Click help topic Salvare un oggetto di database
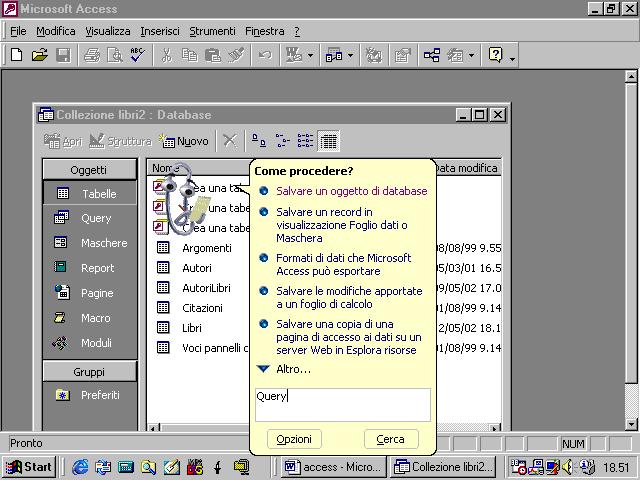The height and width of the screenshot is (480, 640). click(351, 191)
